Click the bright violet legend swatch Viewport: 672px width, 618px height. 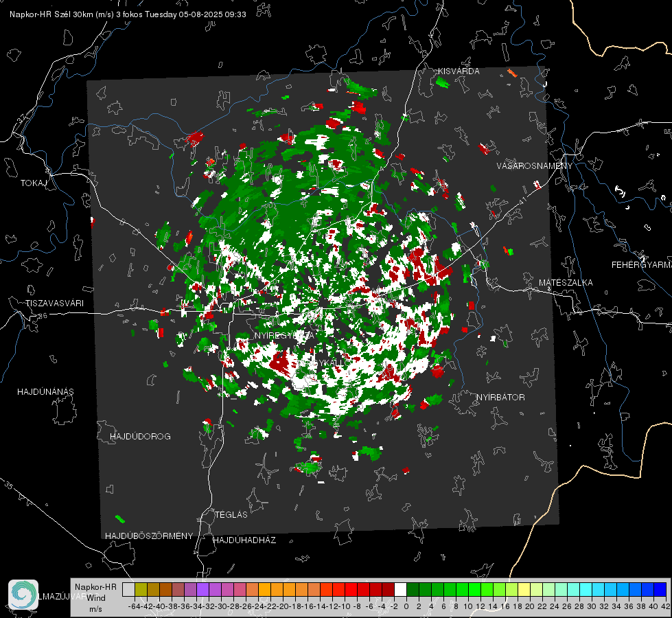(202, 589)
